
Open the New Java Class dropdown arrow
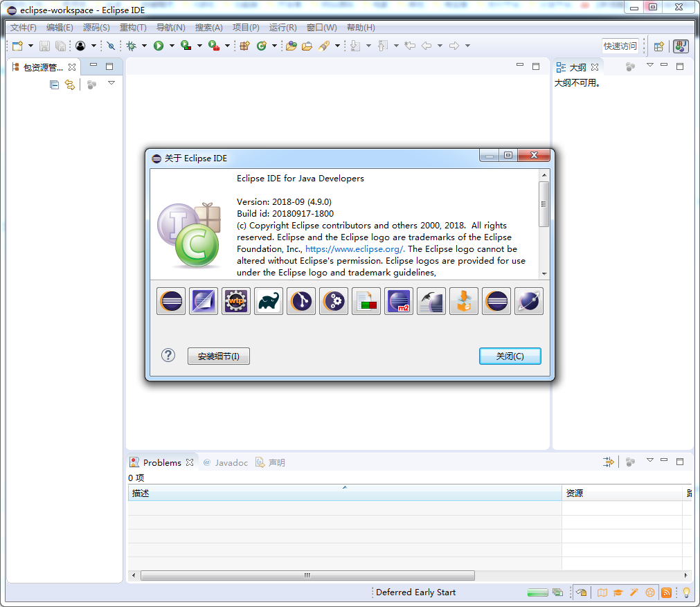(275, 46)
